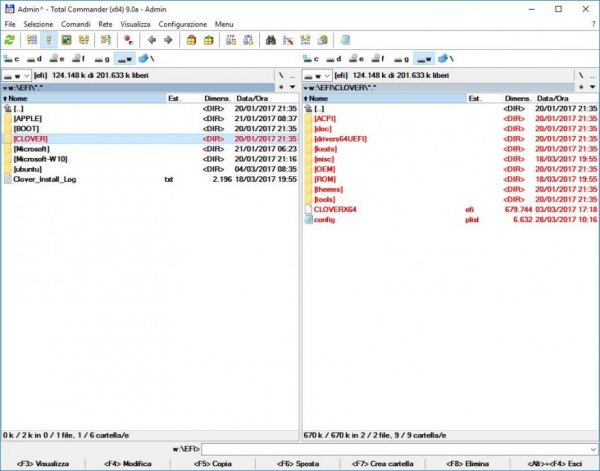Screen dimensions: 600x471
Task: Select drive w in the left panel
Action: pos(125,59)
